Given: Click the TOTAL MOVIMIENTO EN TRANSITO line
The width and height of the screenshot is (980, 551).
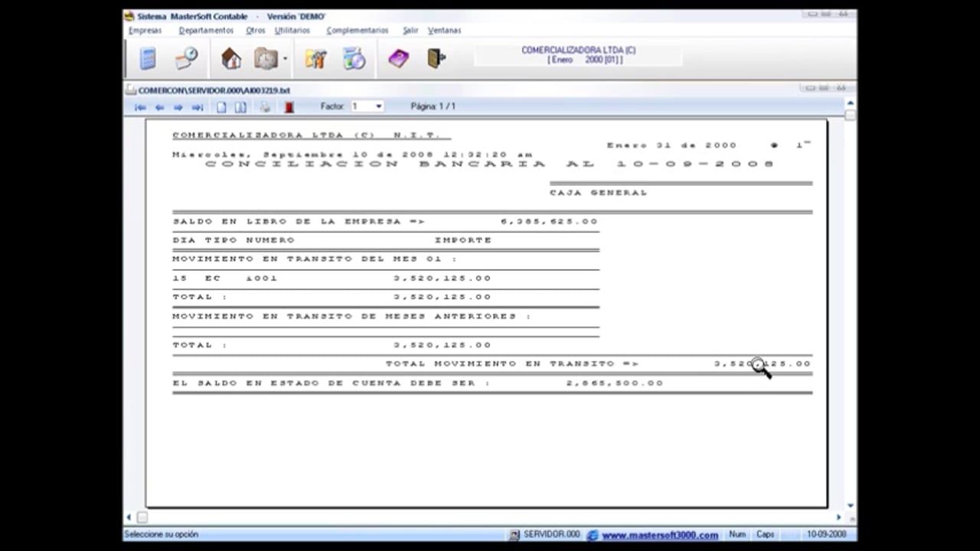Looking at the screenshot, I should point(598,364).
